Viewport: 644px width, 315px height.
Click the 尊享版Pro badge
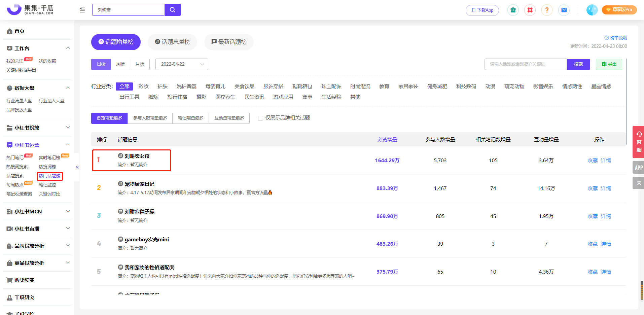point(619,10)
